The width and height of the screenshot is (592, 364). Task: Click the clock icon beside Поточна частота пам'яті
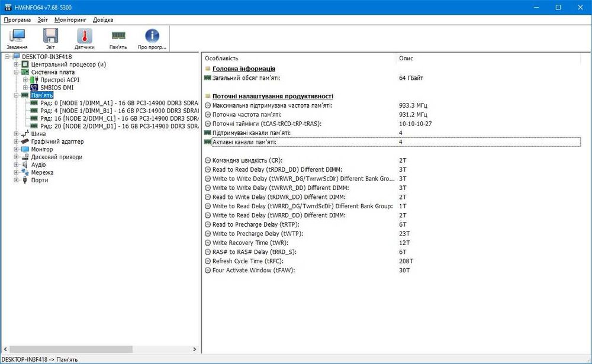tap(208, 115)
